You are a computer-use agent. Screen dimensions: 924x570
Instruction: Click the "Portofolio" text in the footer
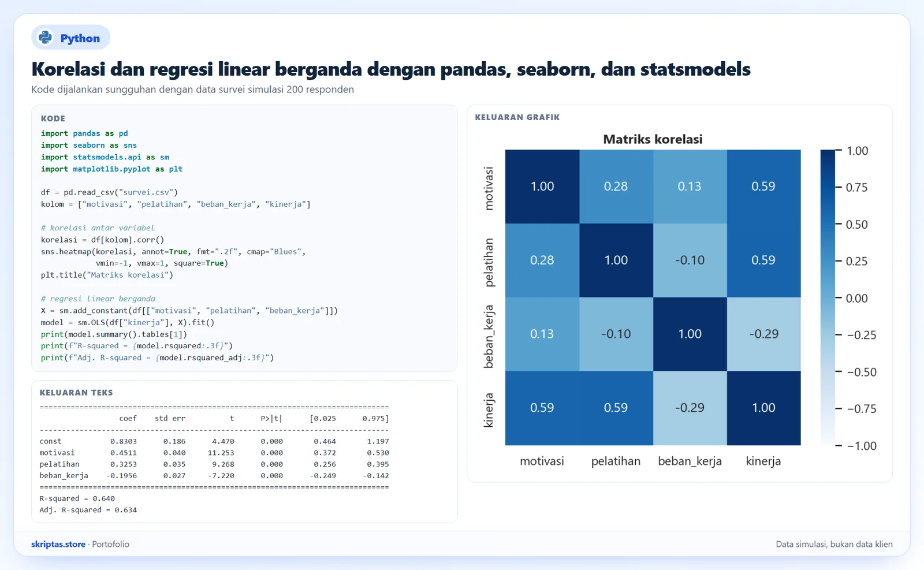pyautogui.click(x=111, y=544)
